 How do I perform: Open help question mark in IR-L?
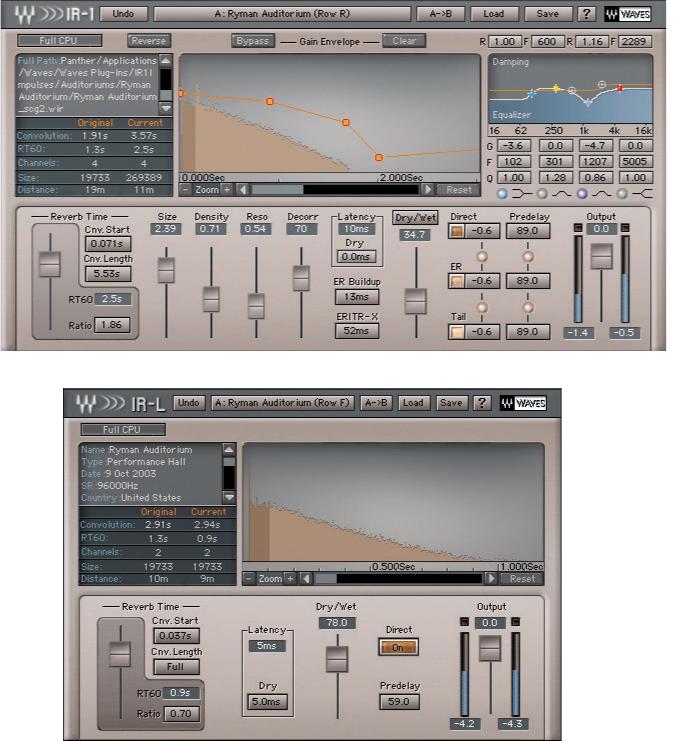click(x=482, y=403)
